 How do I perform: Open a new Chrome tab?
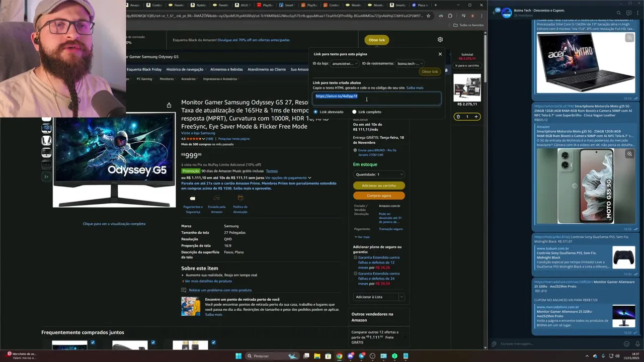(436, 5)
